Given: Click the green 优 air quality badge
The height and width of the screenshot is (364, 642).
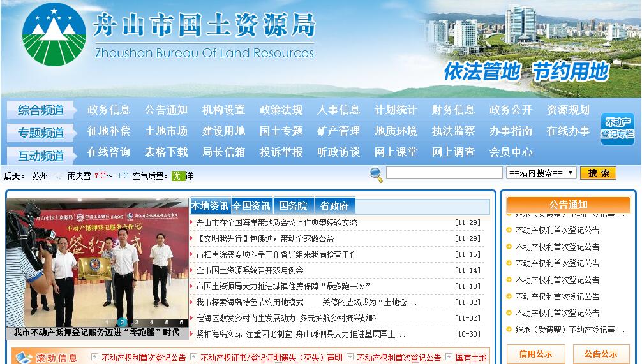Looking at the screenshot, I should pyautogui.click(x=178, y=176).
